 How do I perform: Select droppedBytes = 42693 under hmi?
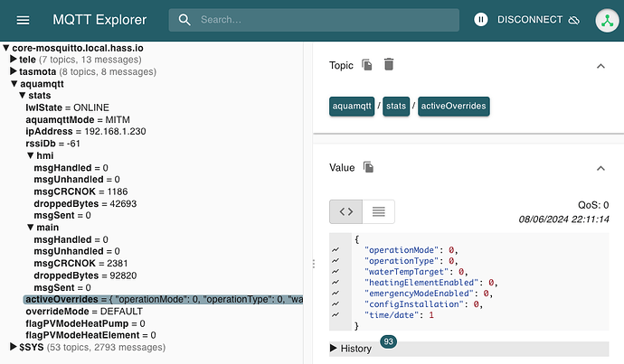point(85,203)
